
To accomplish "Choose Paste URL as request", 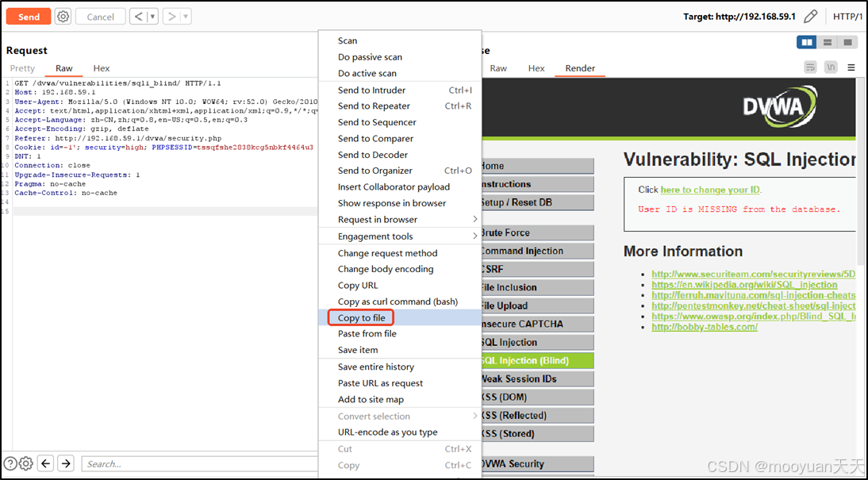I will pyautogui.click(x=400, y=383).
